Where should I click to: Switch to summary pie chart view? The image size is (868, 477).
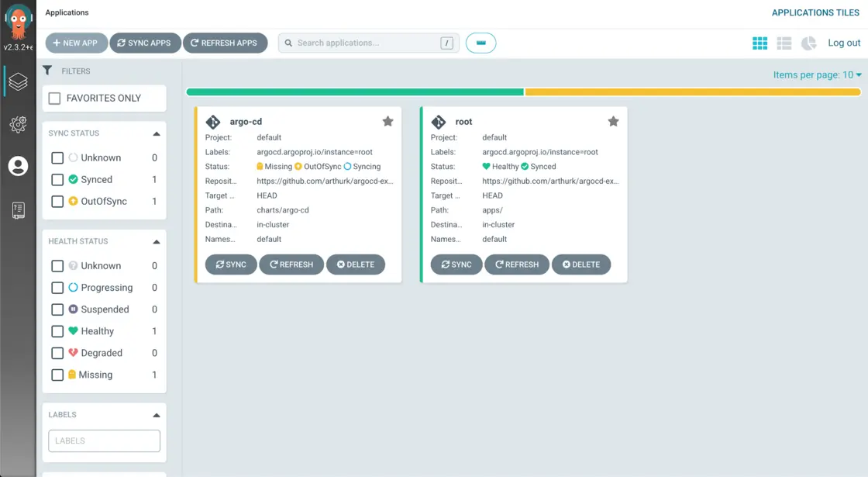[x=808, y=43]
